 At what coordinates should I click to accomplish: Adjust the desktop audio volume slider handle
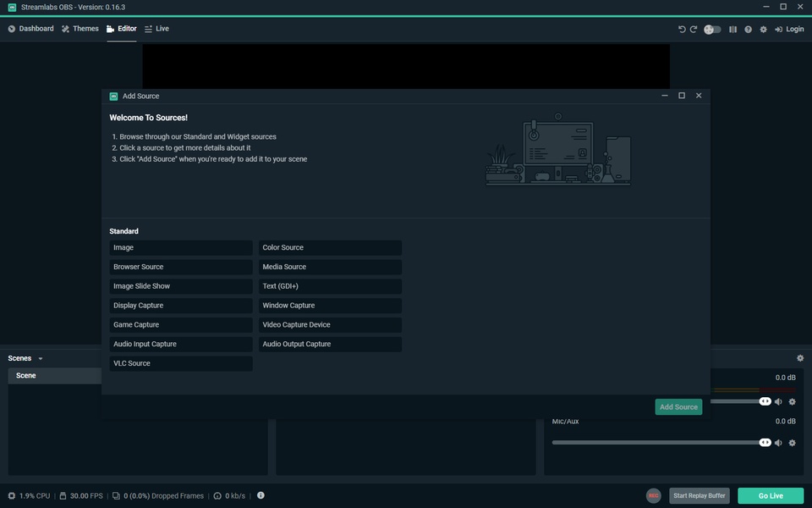pos(765,401)
